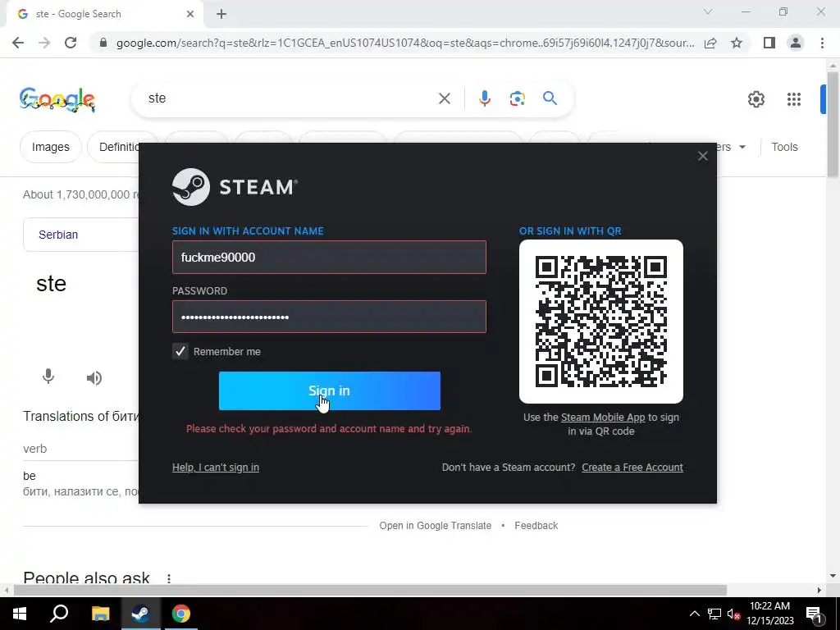Clear the Google search box

[444, 98]
